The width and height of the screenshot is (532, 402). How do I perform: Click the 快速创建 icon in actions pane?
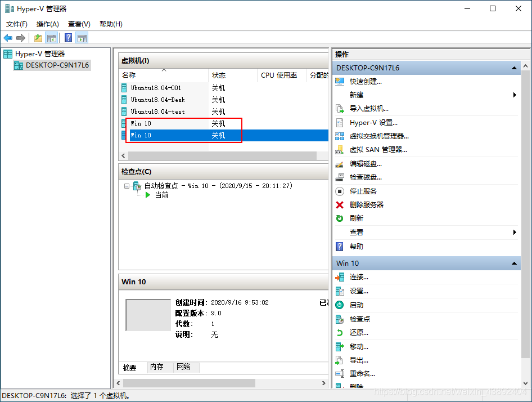pos(340,82)
